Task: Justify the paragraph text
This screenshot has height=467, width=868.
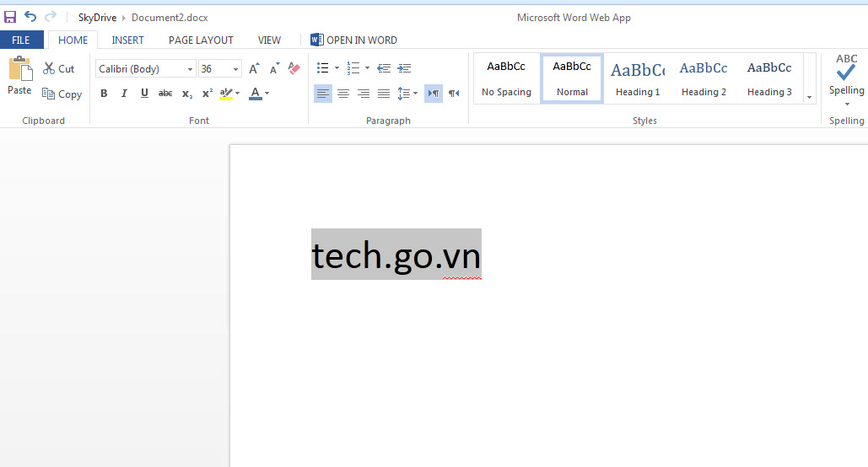Action: coord(384,94)
